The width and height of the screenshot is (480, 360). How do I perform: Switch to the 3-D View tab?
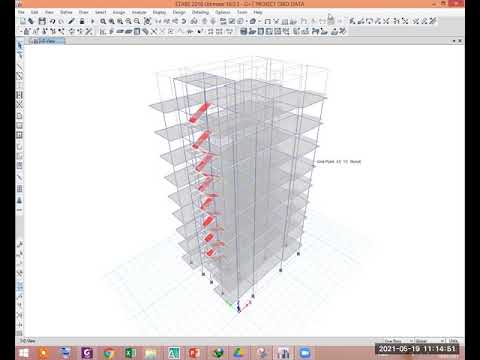pos(47,41)
